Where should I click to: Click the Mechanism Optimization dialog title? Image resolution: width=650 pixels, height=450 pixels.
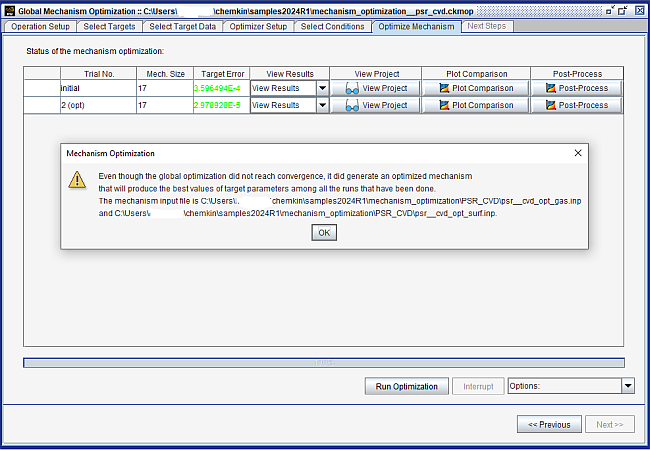click(x=110, y=153)
